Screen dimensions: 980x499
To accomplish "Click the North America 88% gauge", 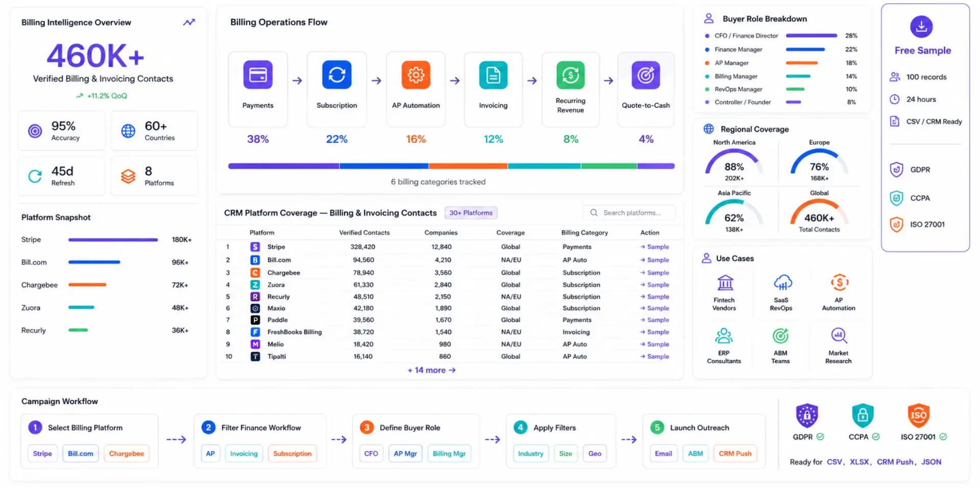I will coord(734,162).
